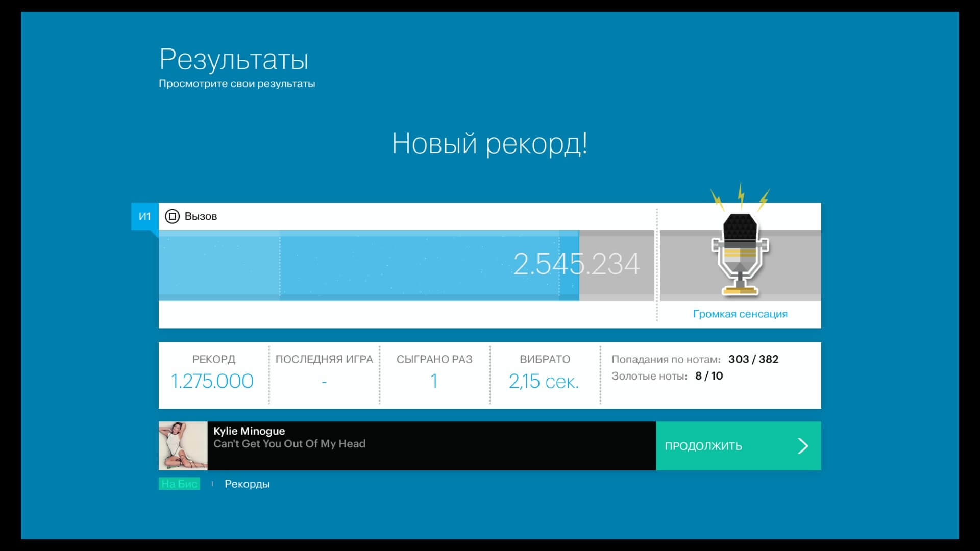Select the Громкая сенсация achievement label
This screenshot has height=551, width=980.
(740, 314)
